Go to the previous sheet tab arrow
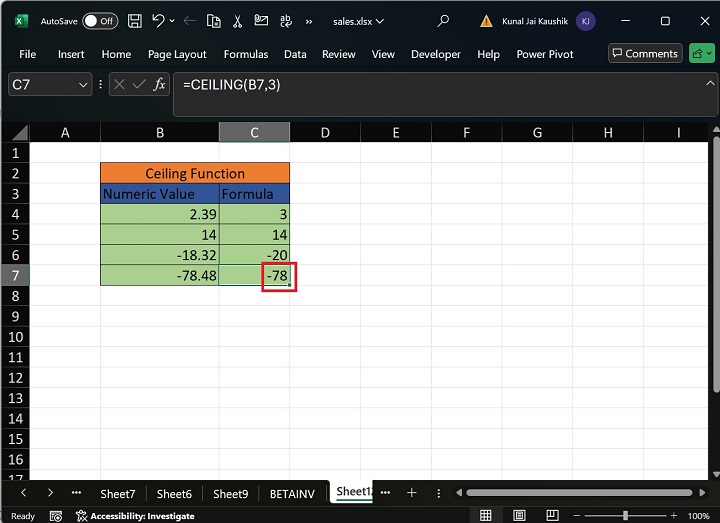This screenshot has width=720, height=523. point(23,493)
